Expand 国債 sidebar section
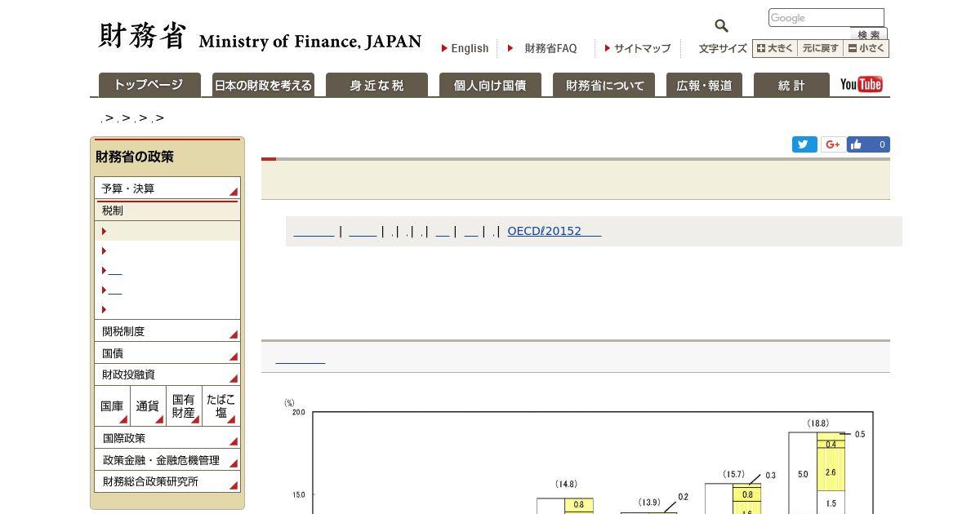The width and height of the screenshot is (980, 514). (167, 352)
